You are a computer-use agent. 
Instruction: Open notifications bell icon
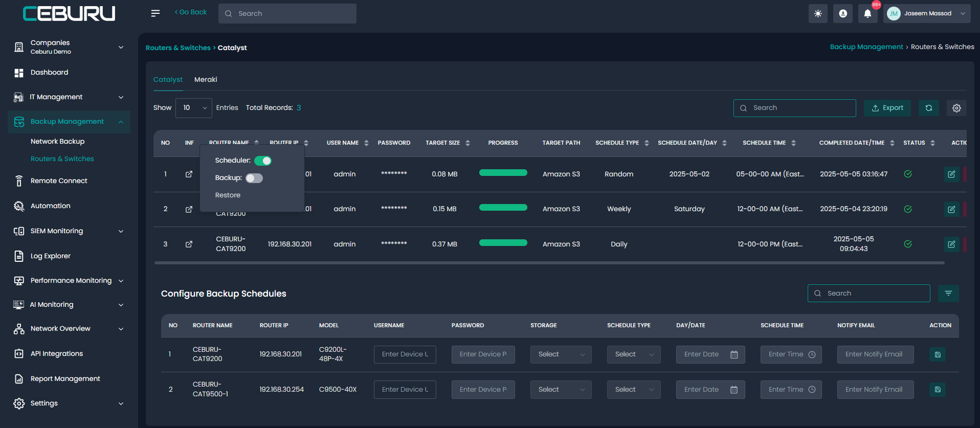(867, 14)
